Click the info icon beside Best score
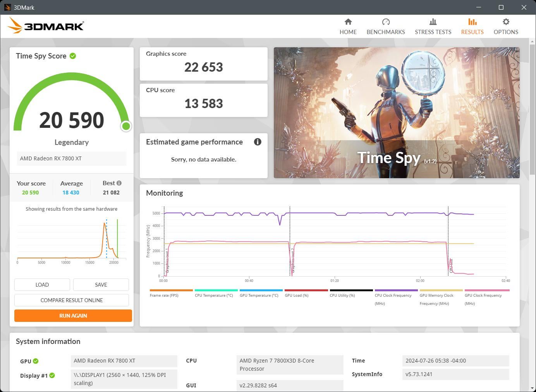The width and height of the screenshot is (536, 392). (119, 183)
